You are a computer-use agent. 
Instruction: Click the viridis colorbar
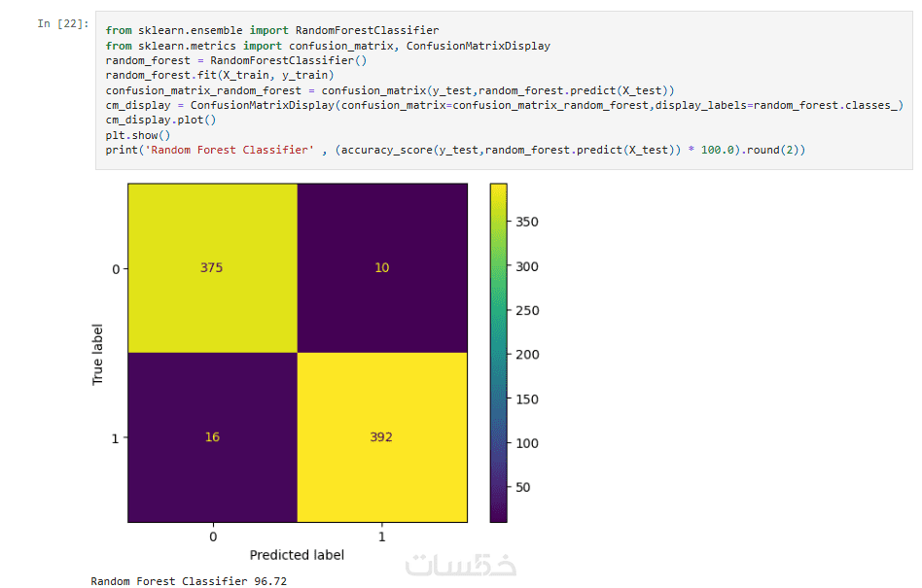[499, 353]
